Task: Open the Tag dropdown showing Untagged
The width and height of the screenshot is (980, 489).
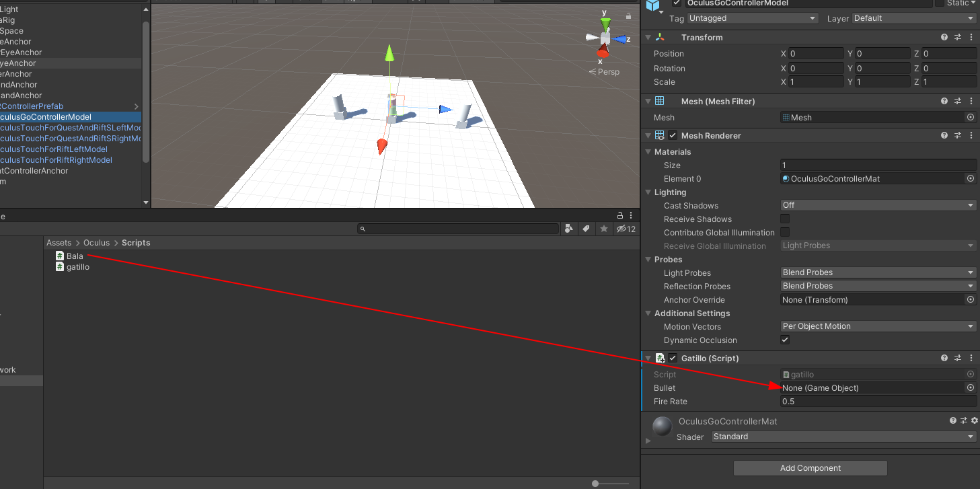Action: click(752, 18)
